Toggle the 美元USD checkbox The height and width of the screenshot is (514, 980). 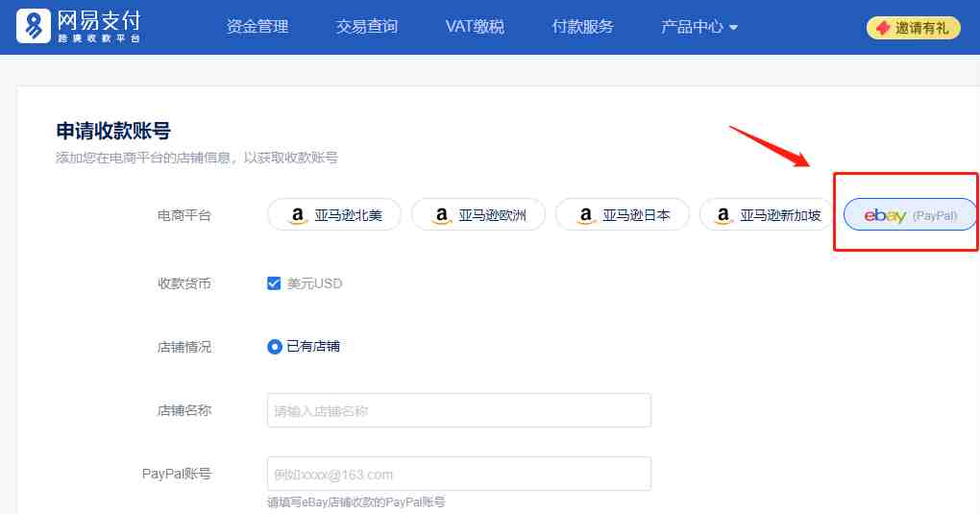point(274,283)
